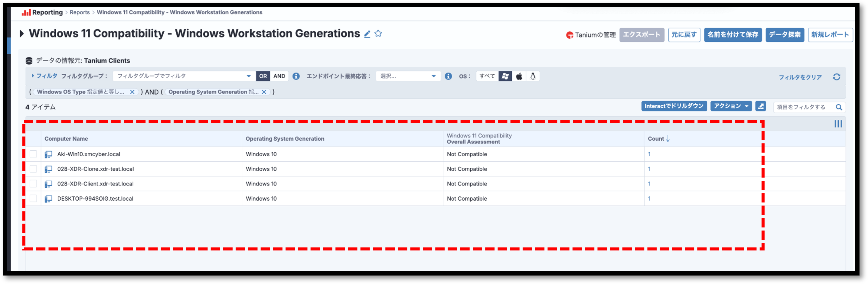Screen dimensions: 868x284
Task: Click the data source database icon
Action: point(29,61)
